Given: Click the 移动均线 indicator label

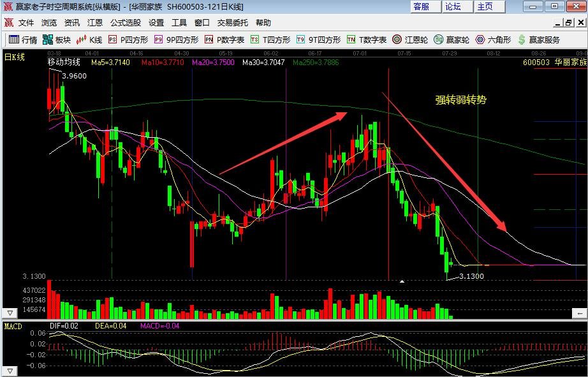Looking at the screenshot, I should tap(64, 63).
